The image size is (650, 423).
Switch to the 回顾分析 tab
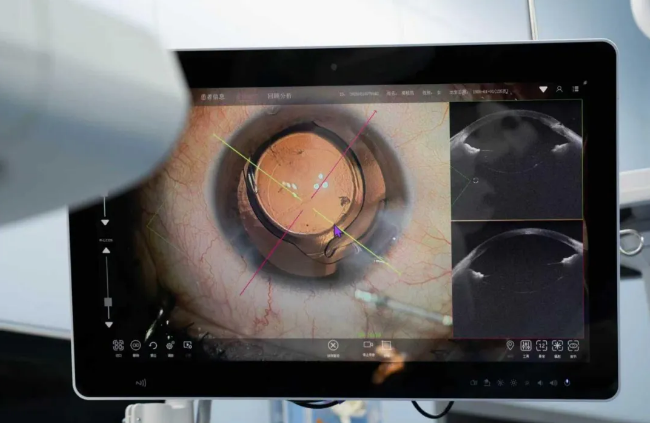[x=279, y=96]
